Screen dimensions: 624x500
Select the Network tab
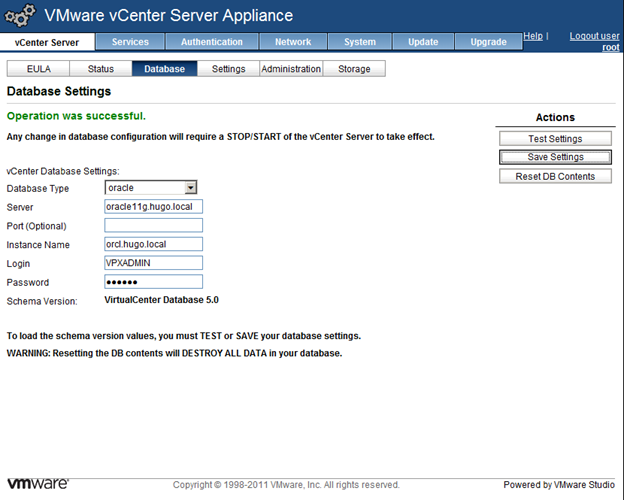tap(293, 42)
